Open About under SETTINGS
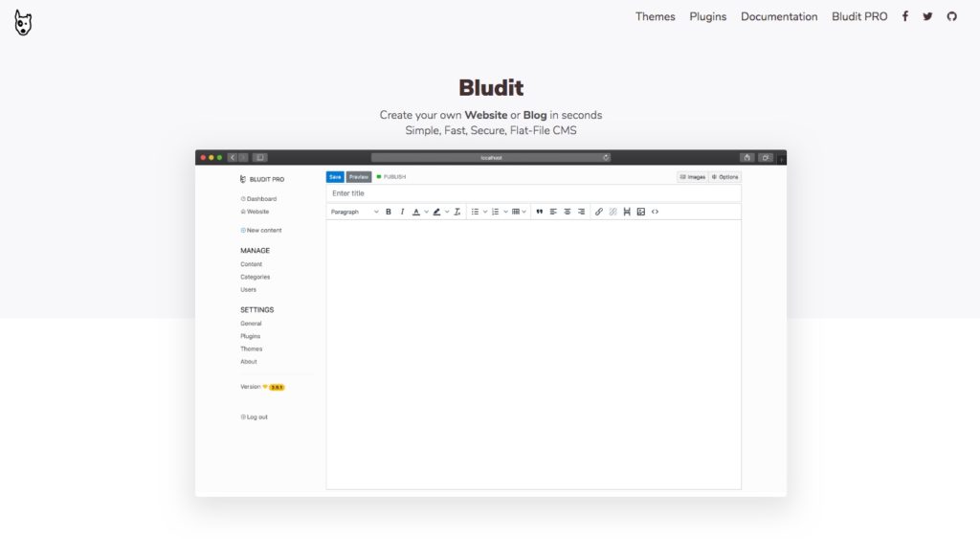The height and width of the screenshot is (539, 980). [249, 362]
